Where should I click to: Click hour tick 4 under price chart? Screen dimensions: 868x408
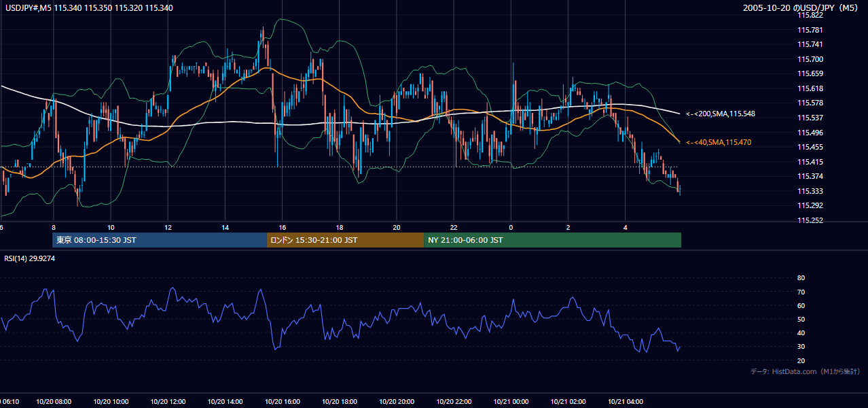click(x=625, y=228)
